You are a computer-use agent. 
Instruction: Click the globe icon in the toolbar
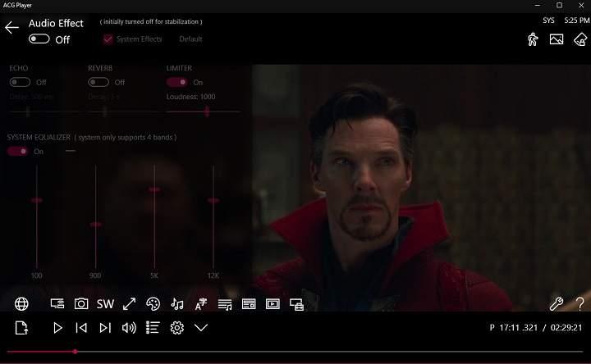coord(21,304)
